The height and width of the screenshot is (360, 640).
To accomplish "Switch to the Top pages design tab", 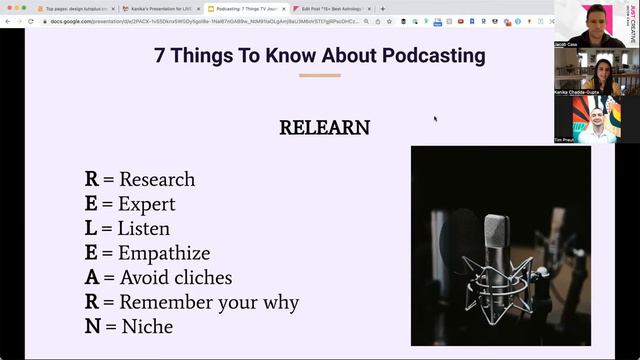I will [x=76, y=9].
